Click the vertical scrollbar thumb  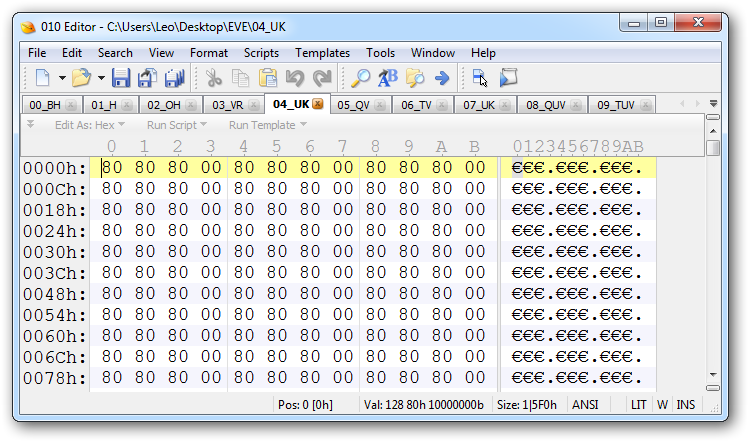[x=713, y=147]
